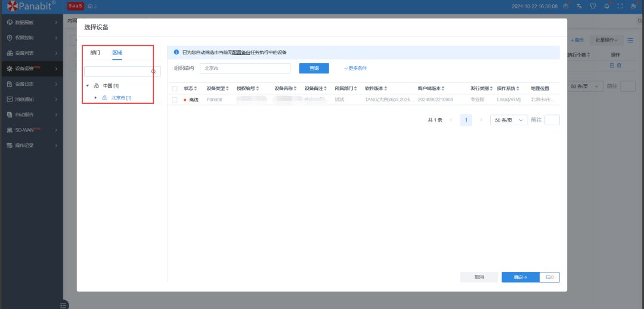Click the envelope icon beside 消息通知

click(x=10, y=100)
